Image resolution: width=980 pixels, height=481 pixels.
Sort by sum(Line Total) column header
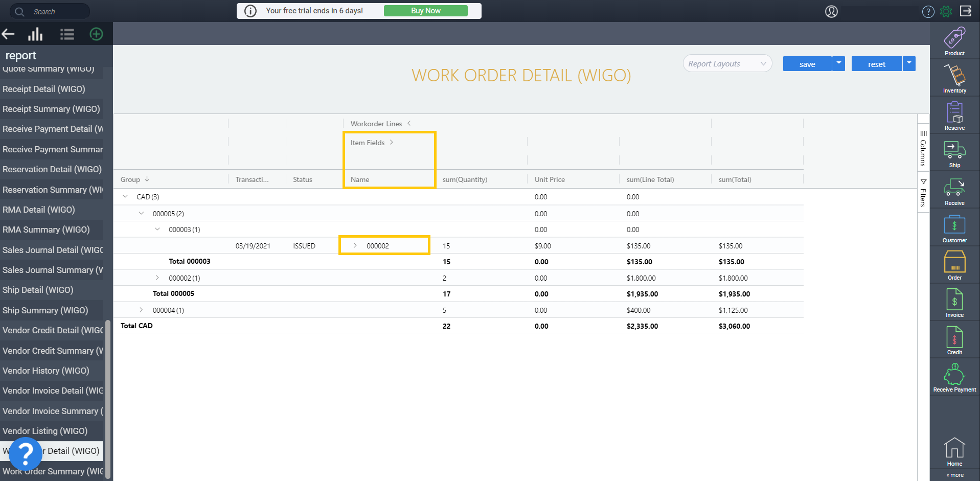coord(650,179)
